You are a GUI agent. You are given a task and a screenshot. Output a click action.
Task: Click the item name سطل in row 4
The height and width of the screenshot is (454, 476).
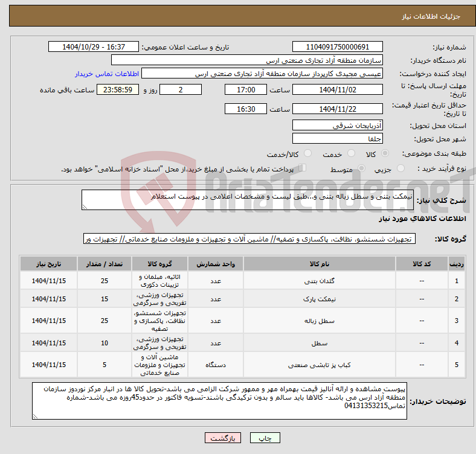pos(320,344)
